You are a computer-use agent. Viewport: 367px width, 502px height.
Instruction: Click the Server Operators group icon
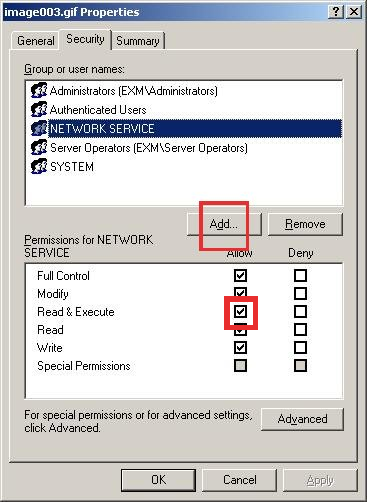coord(39,147)
